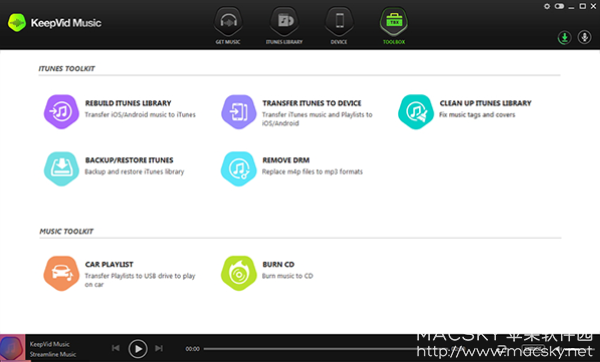Click 'Backup and restore iTunes library' text
This screenshot has height=362, width=600.
tap(134, 171)
